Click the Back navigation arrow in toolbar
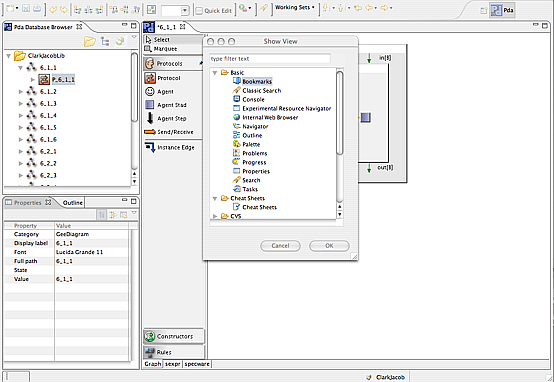554x382 pixels. 368,8
